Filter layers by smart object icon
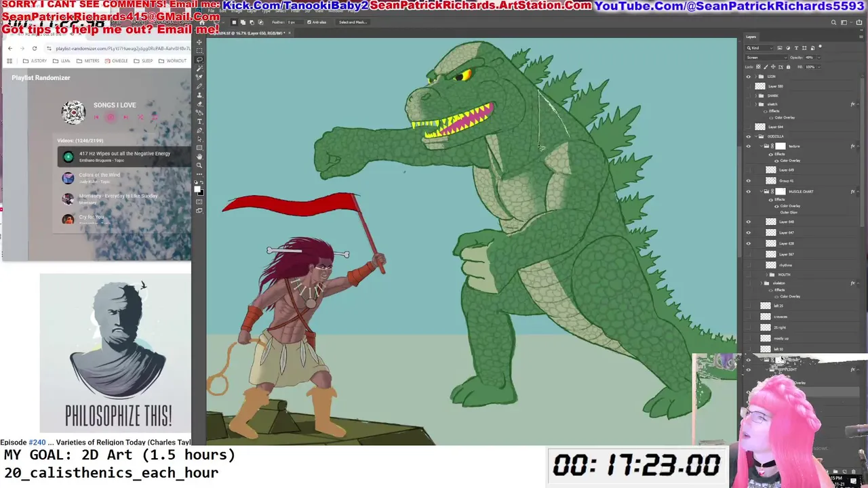The image size is (868, 488). click(813, 48)
